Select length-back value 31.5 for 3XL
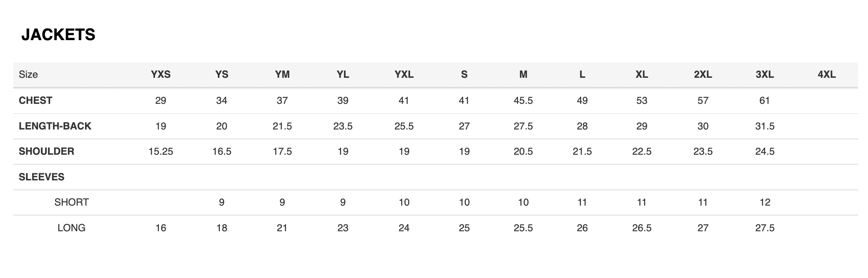The height and width of the screenshot is (278, 868). (x=765, y=126)
